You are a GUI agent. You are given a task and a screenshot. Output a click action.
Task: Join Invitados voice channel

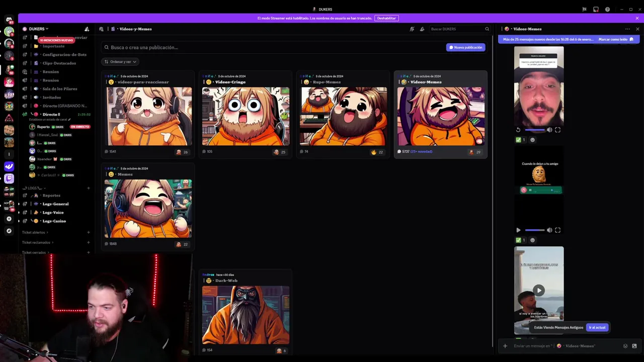coord(56,97)
